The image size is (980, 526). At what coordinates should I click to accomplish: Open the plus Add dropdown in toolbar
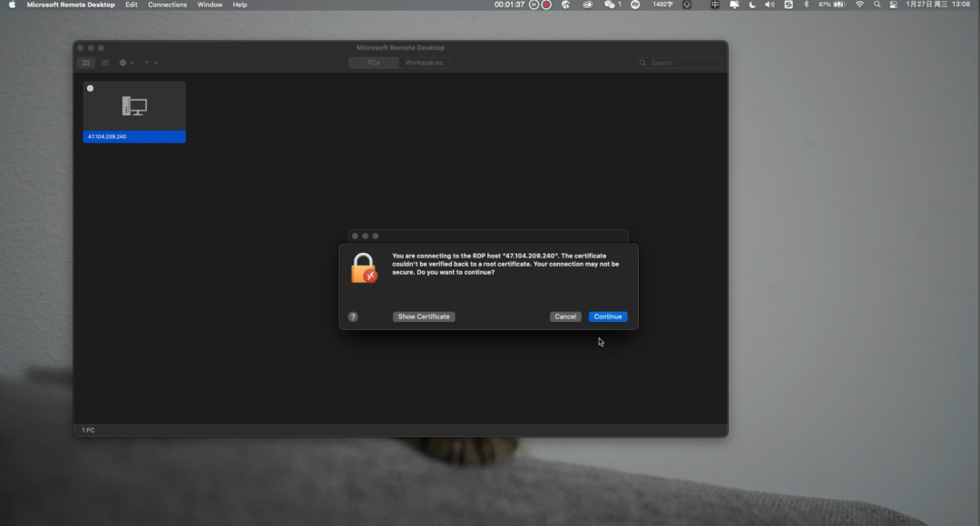tap(151, 63)
